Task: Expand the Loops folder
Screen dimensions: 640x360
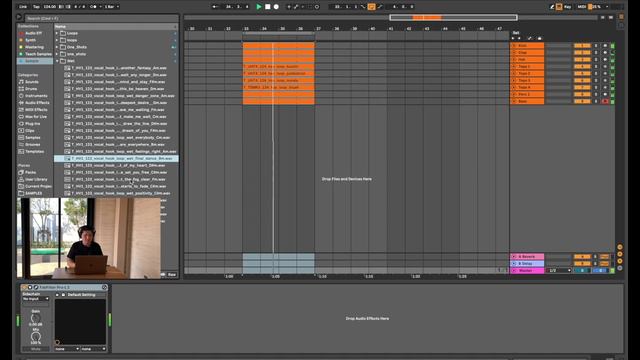Action: (57, 33)
